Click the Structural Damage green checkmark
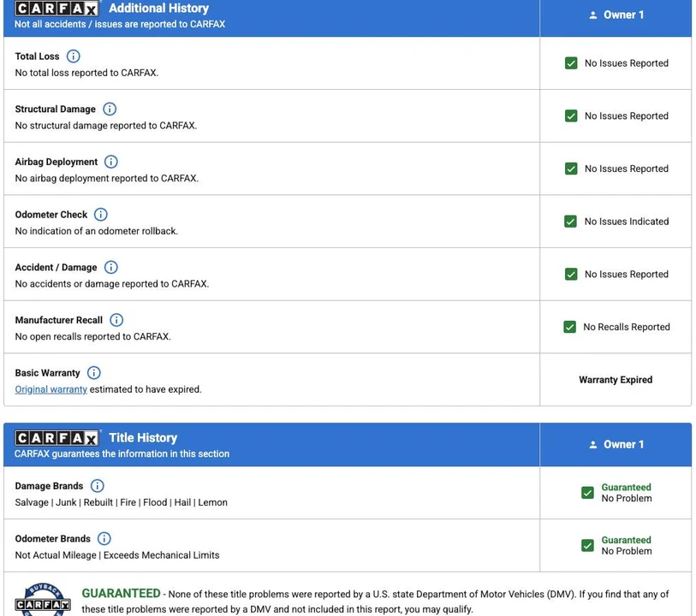 [x=571, y=116]
